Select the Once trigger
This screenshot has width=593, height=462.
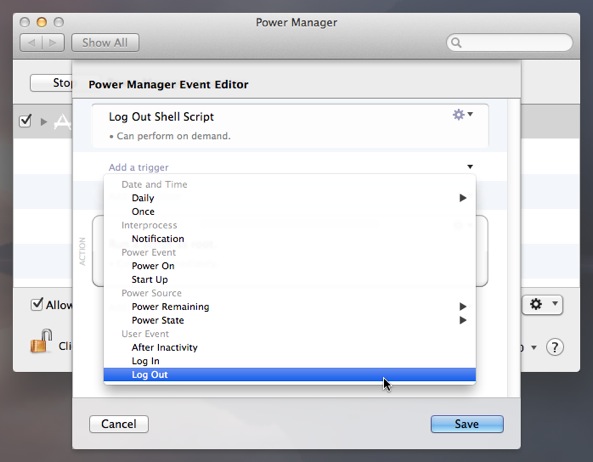tap(290, 212)
